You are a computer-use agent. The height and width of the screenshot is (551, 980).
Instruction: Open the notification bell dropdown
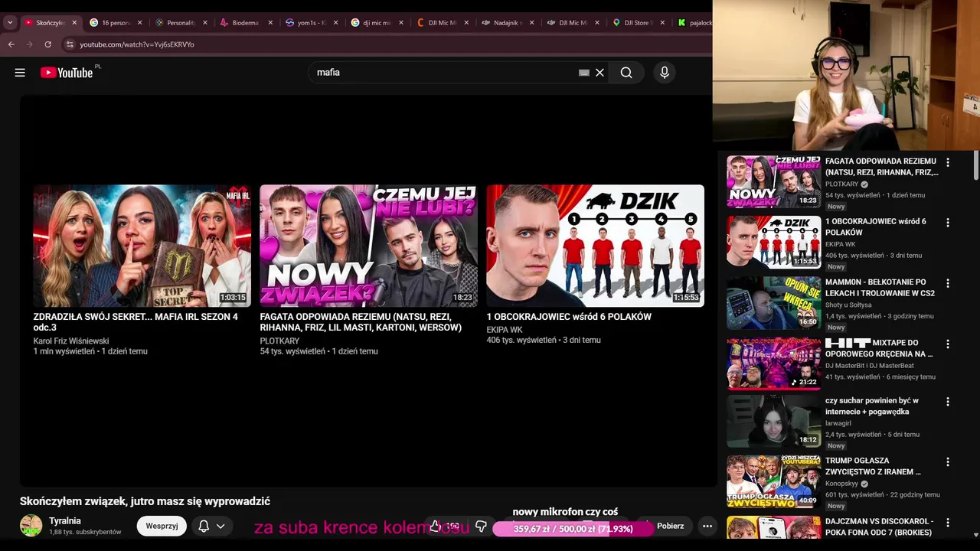(212, 526)
